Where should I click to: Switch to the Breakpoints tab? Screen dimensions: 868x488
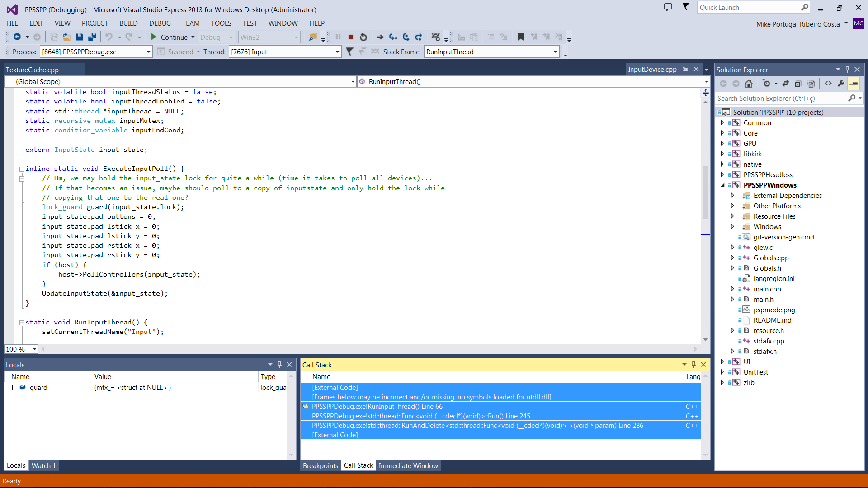tap(320, 466)
